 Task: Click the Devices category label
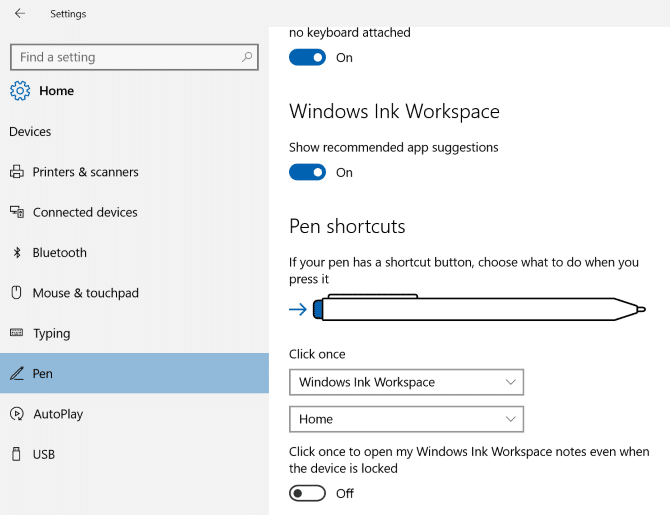tap(30, 132)
